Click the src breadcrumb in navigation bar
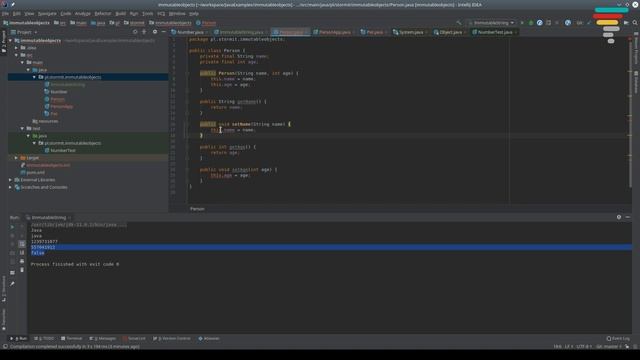 pos(60,23)
